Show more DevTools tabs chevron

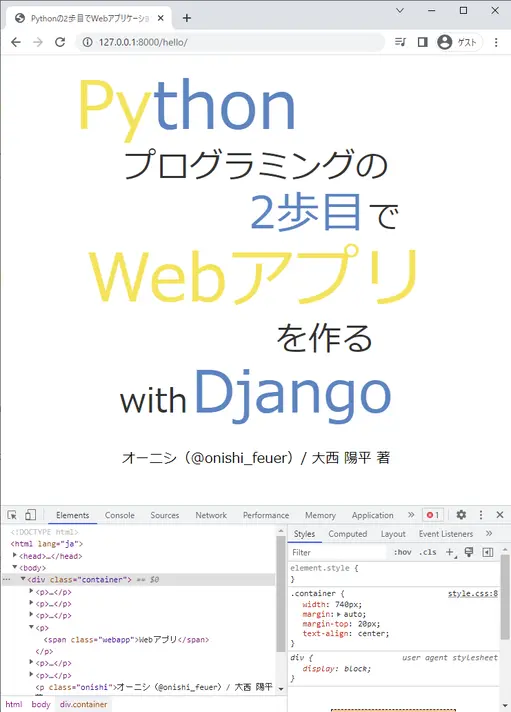pos(411,515)
